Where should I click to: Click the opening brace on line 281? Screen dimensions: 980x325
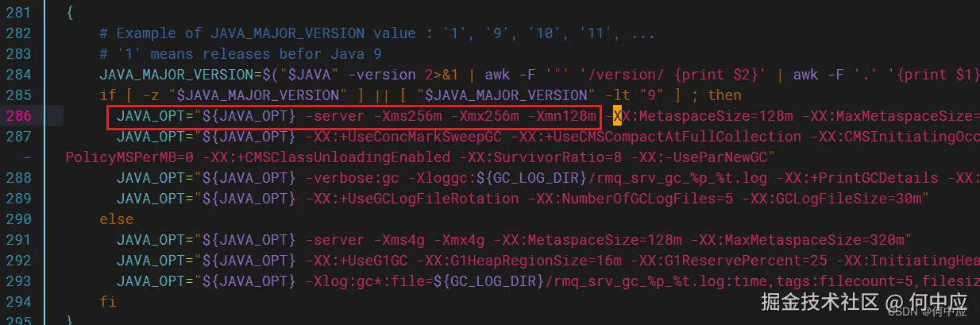pyautogui.click(x=70, y=13)
